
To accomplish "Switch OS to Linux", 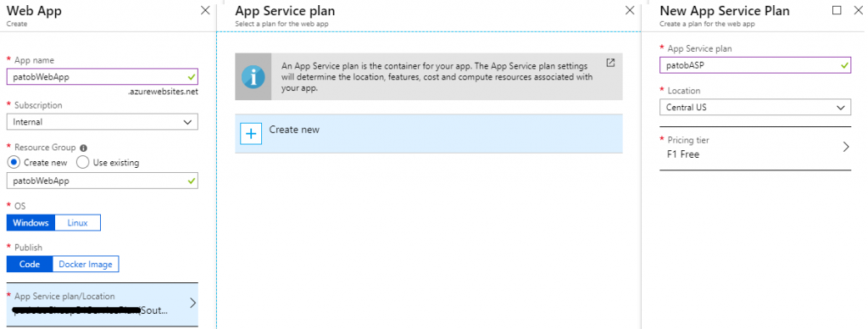I will click(x=77, y=223).
